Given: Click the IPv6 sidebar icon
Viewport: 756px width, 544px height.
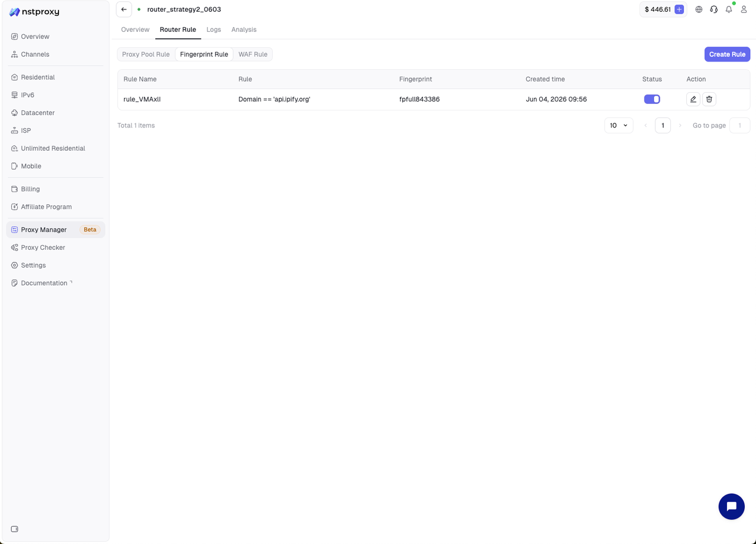Looking at the screenshot, I should (x=15, y=95).
